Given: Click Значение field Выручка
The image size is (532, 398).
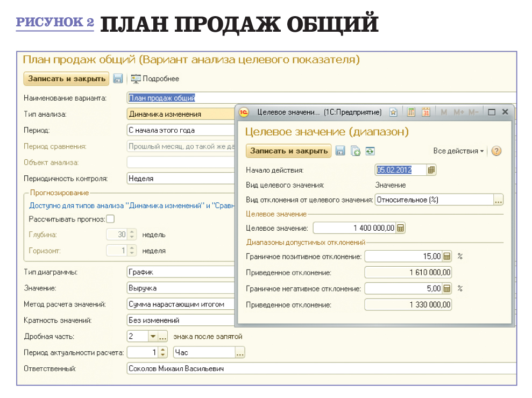Looking at the screenshot, I should [181, 288].
